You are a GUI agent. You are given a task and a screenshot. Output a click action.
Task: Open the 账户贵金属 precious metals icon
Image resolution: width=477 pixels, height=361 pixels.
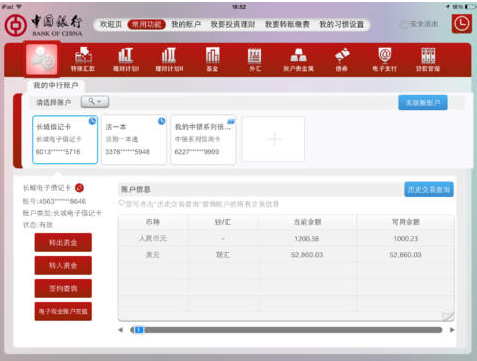[x=298, y=60]
